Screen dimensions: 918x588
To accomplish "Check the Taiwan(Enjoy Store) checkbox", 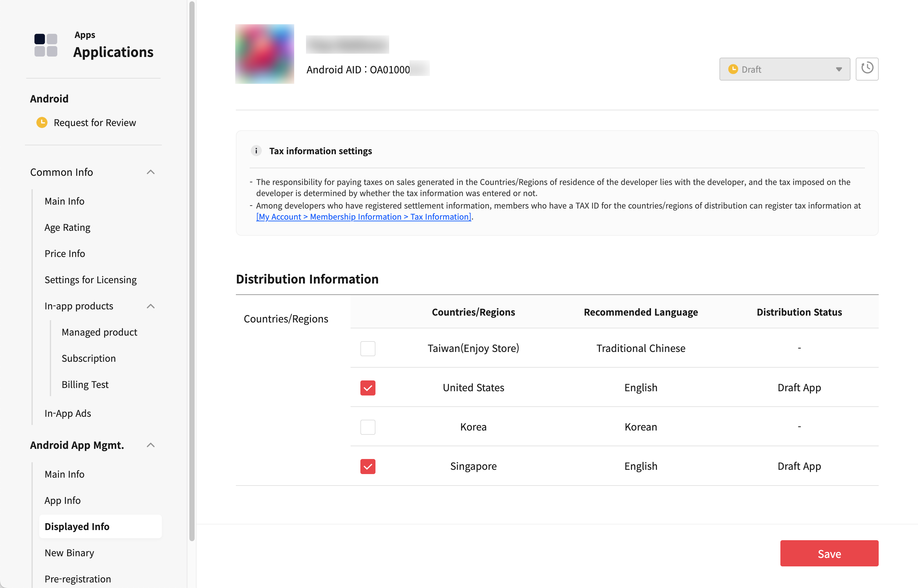I will (x=368, y=348).
